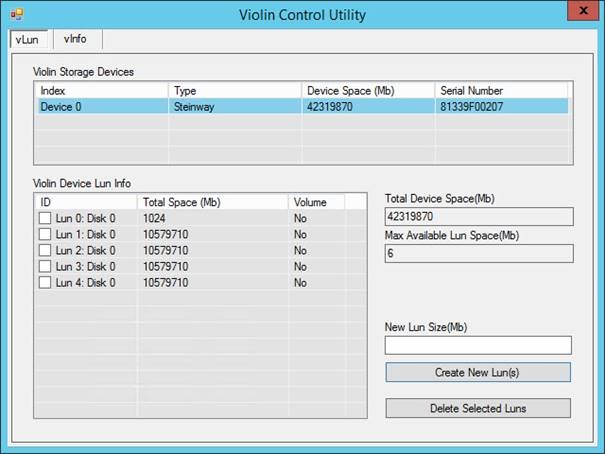Check the Lun 2: Disk 0 box
Screen dimensions: 605x454
[45, 250]
